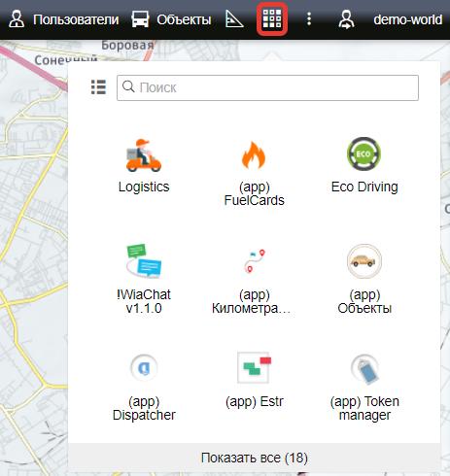Open the (app) Объекты car icon
This screenshot has width=450, height=476.
coord(364,261)
